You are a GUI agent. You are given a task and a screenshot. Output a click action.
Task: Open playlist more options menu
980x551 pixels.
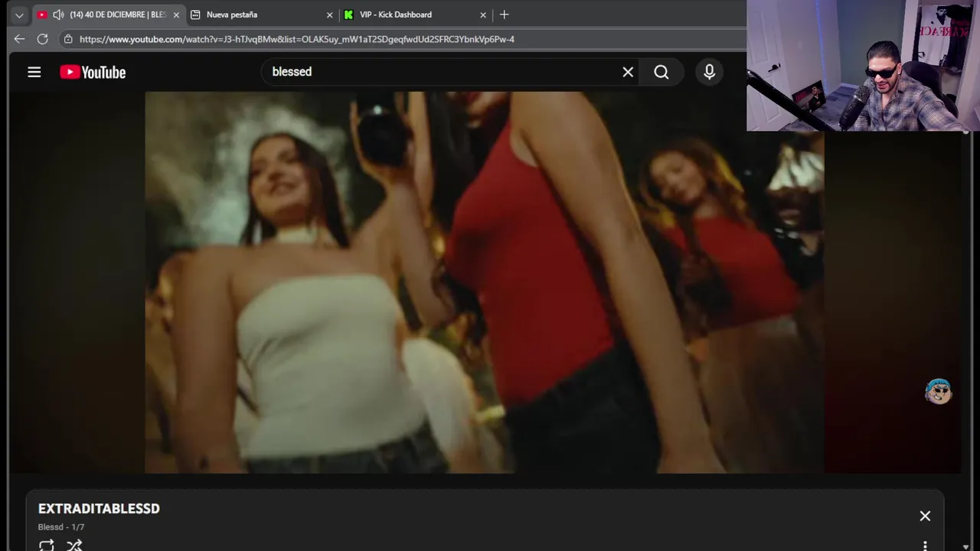click(x=925, y=546)
